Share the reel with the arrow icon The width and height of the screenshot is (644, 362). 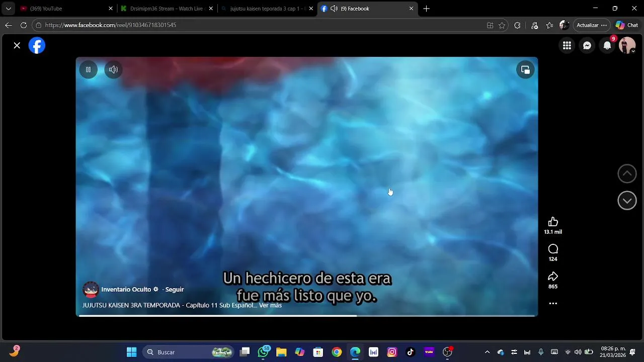[x=553, y=276]
